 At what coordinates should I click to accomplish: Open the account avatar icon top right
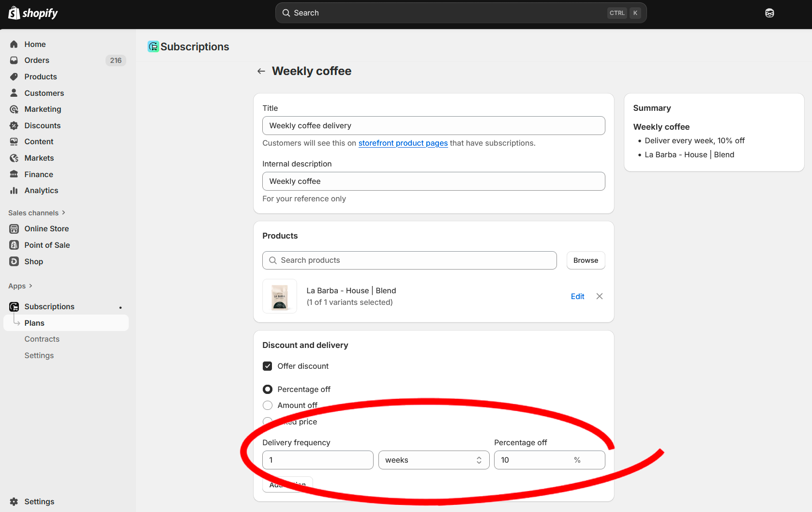click(x=769, y=13)
